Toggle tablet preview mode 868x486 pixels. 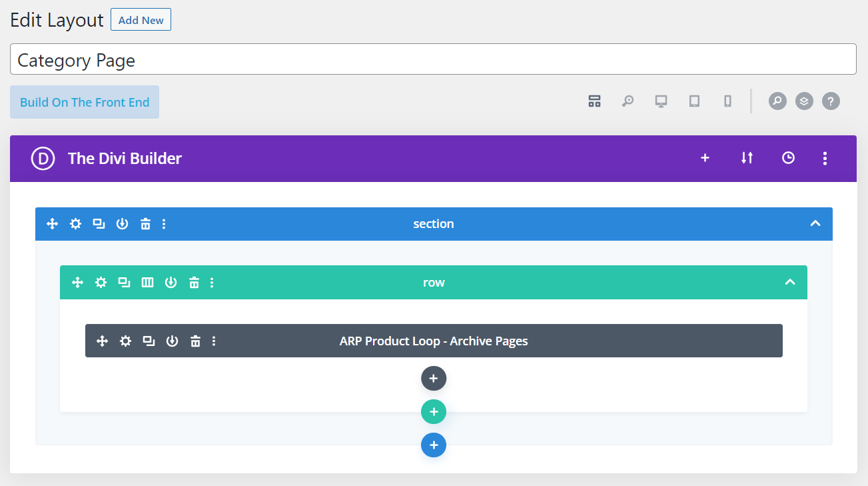pyautogui.click(x=694, y=101)
